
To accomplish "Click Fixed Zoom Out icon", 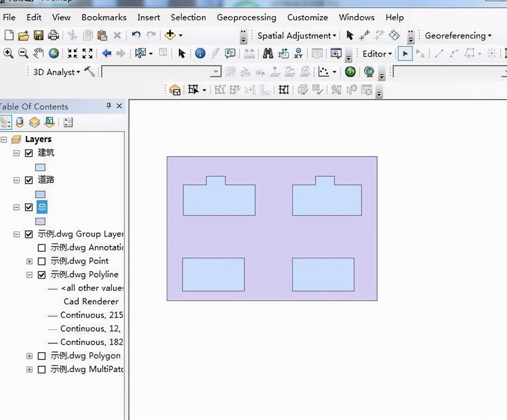I will [87, 53].
